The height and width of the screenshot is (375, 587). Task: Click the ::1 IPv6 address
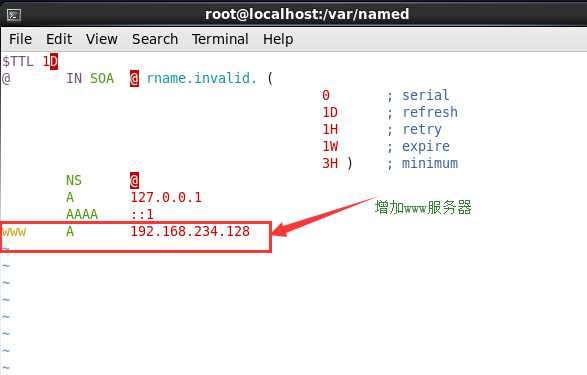(x=142, y=214)
